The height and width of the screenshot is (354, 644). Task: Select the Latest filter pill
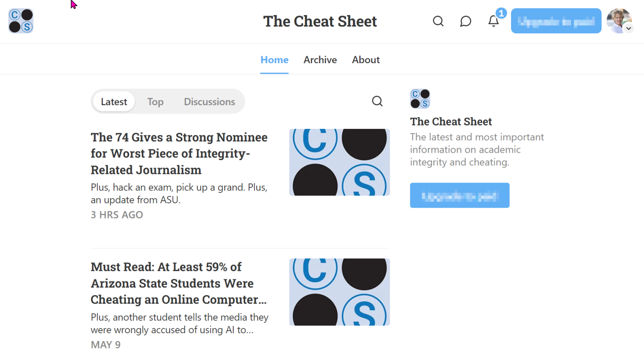114,102
